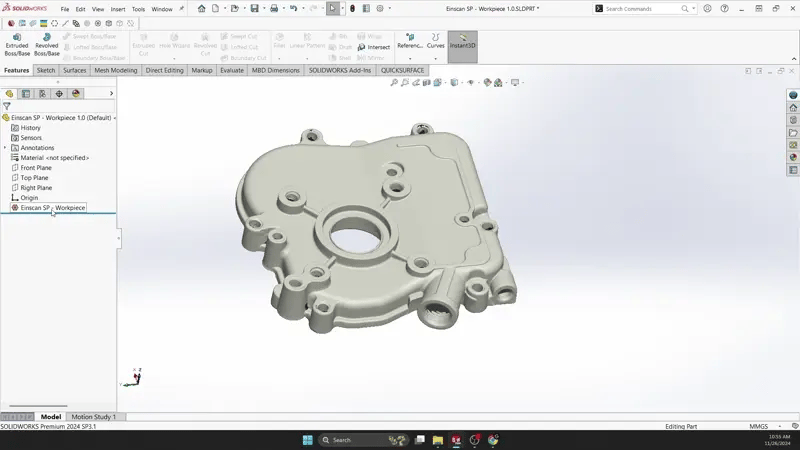Open Windows Start from the taskbar

pos(308,440)
